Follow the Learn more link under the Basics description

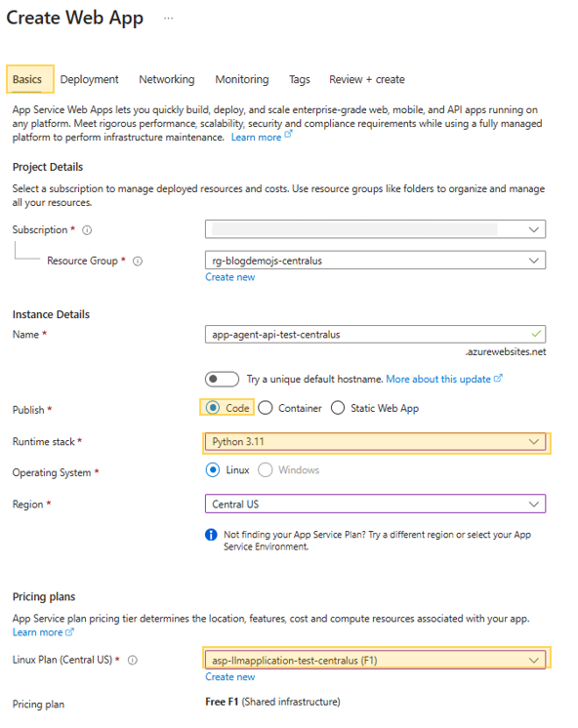(x=257, y=138)
